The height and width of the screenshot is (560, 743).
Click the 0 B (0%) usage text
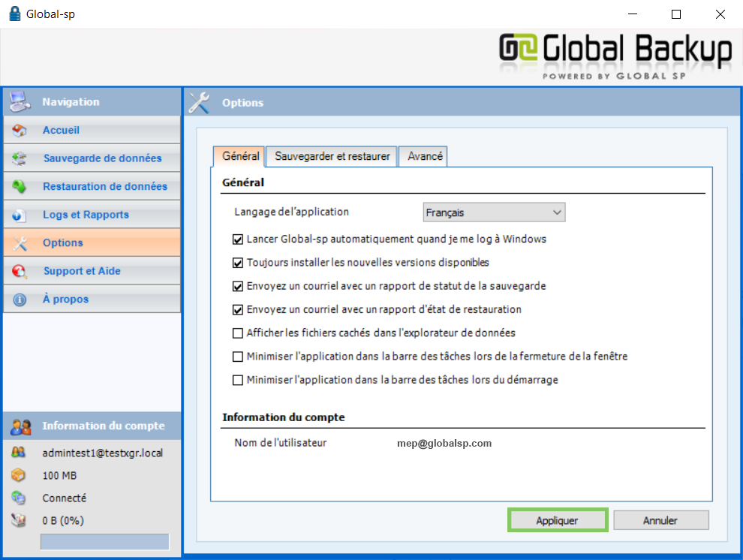coord(63,521)
